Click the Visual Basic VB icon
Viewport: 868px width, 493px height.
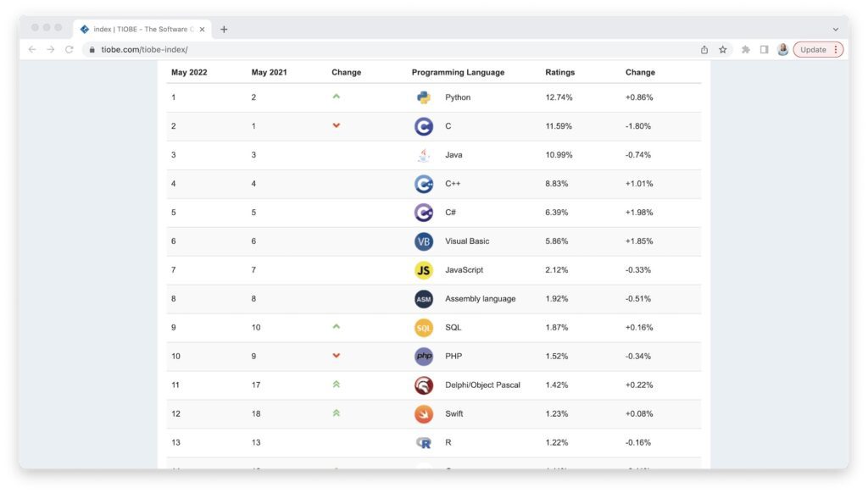[x=424, y=241]
